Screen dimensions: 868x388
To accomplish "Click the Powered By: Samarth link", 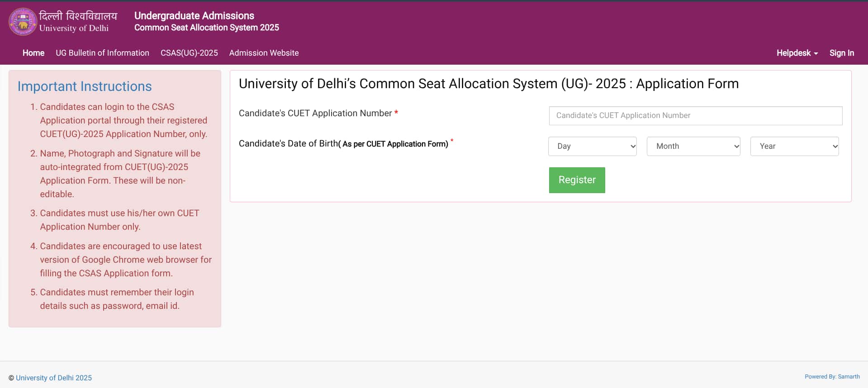I will pos(832,377).
